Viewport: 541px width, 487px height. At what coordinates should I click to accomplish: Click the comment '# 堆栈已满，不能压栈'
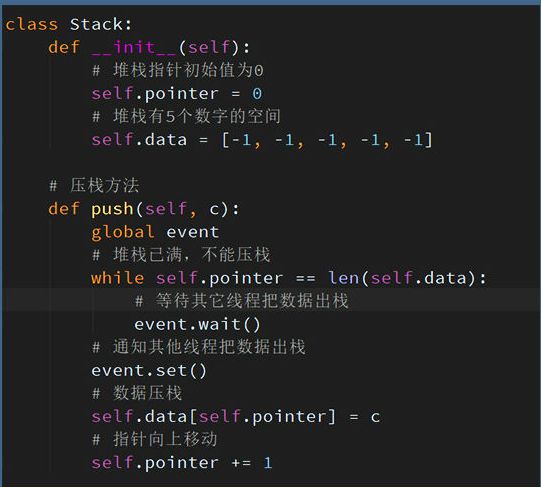coord(181,255)
